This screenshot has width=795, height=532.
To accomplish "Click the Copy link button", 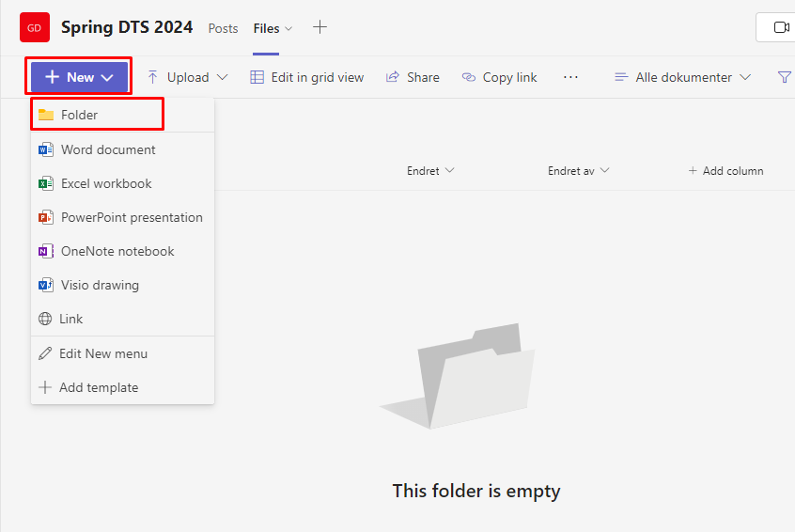I will click(x=499, y=77).
